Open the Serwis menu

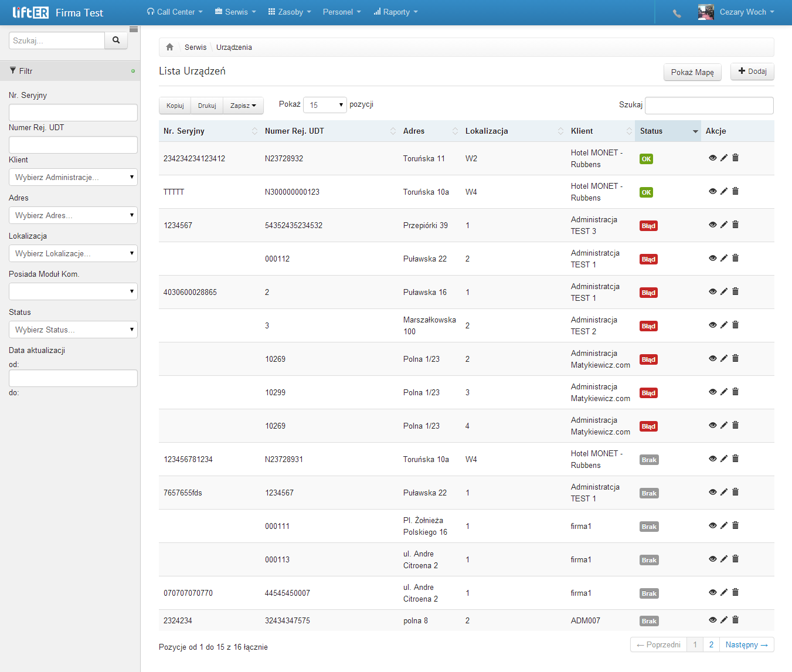(236, 12)
